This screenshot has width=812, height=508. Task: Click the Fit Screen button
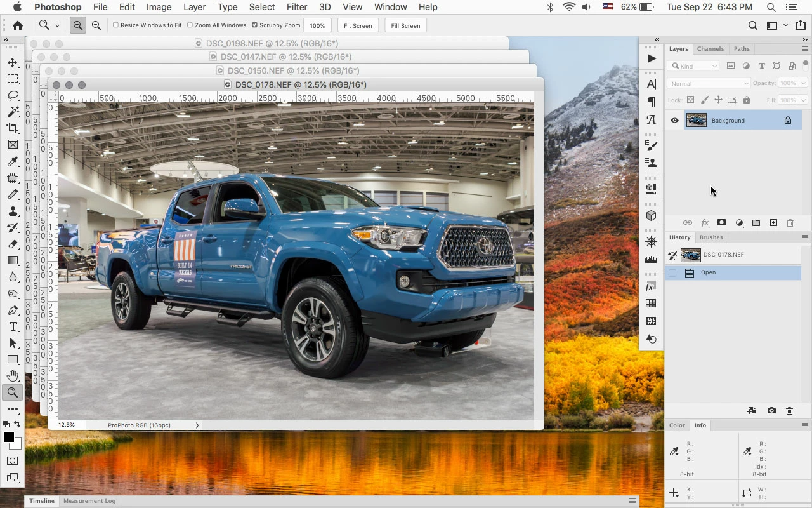[x=358, y=25]
